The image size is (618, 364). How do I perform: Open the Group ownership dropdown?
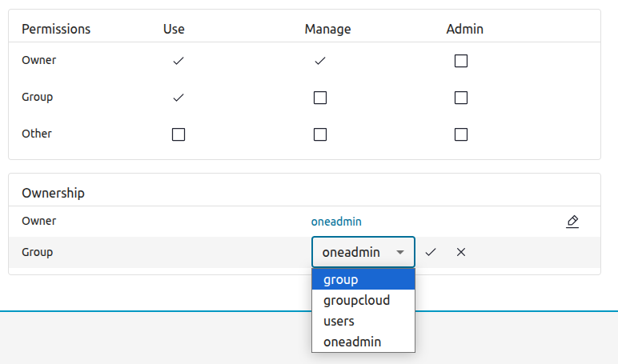(363, 252)
